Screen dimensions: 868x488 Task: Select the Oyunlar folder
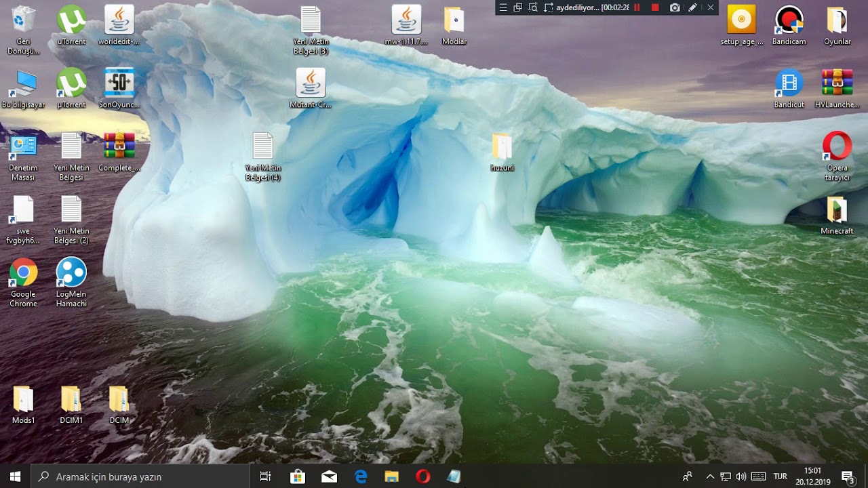tap(837, 20)
